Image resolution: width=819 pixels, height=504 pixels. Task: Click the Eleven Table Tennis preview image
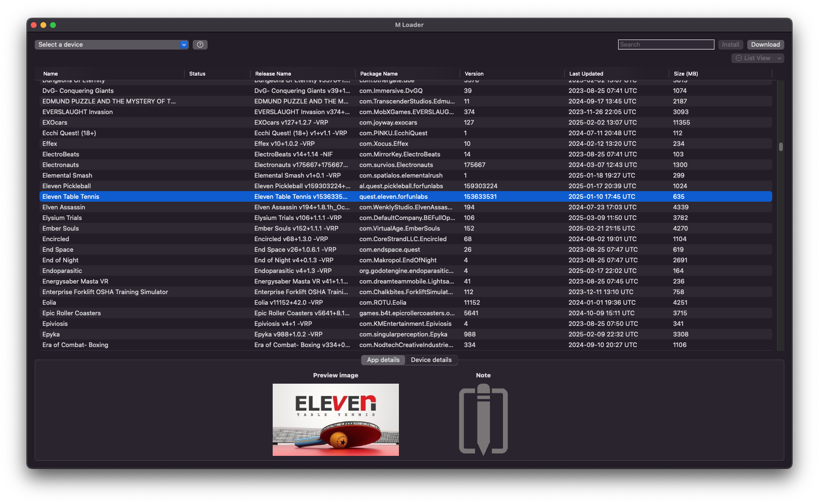(x=336, y=420)
